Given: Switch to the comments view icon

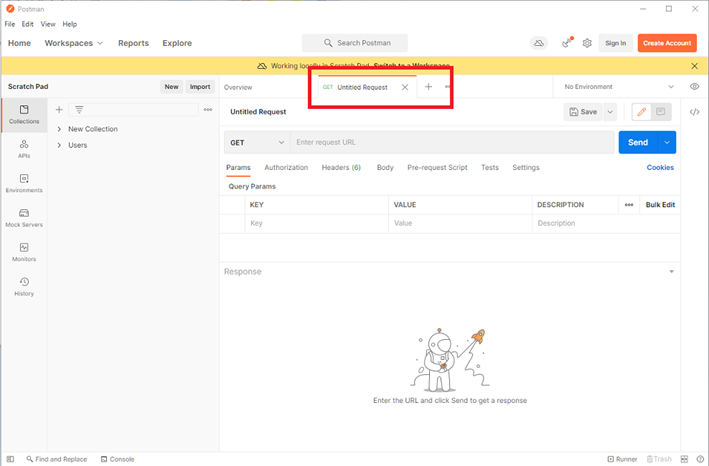Looking at the screenshot, I should 661,112.
